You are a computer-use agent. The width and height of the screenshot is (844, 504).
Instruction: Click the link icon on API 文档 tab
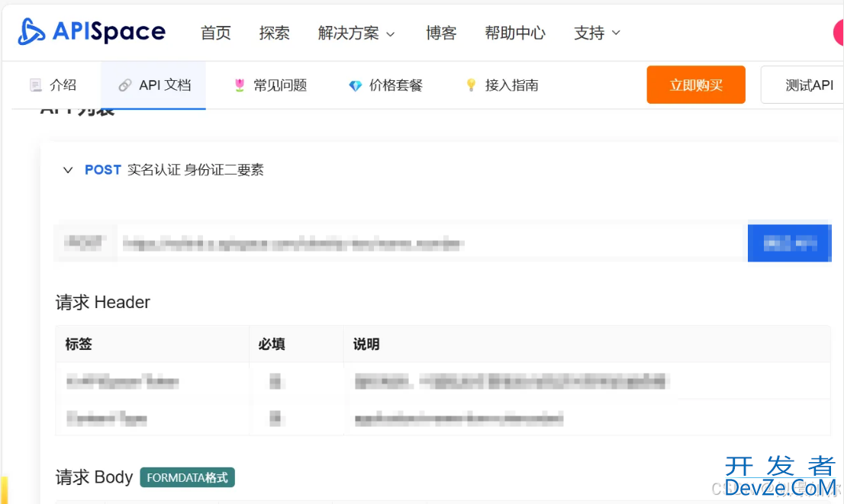(x=125, y=85)
